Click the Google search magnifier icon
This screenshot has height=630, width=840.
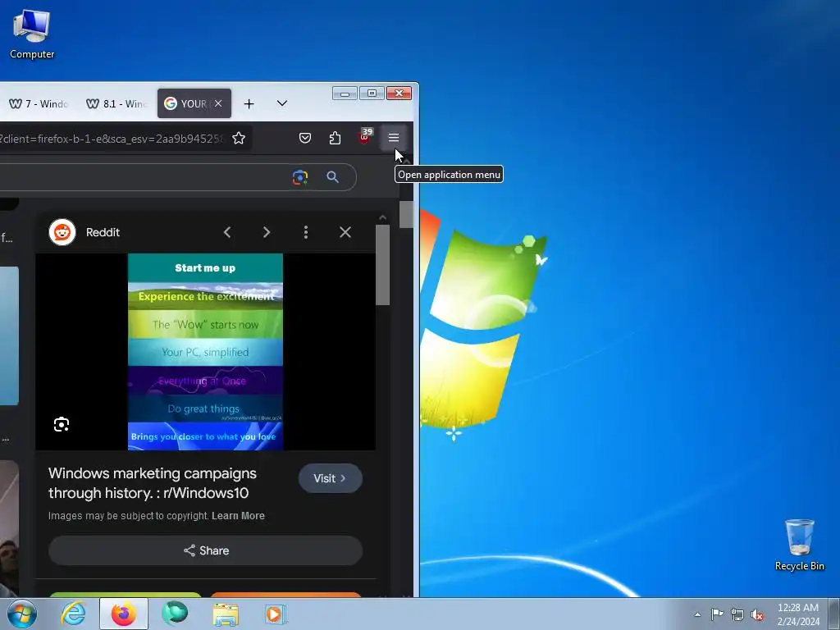[x=332, y=177]
